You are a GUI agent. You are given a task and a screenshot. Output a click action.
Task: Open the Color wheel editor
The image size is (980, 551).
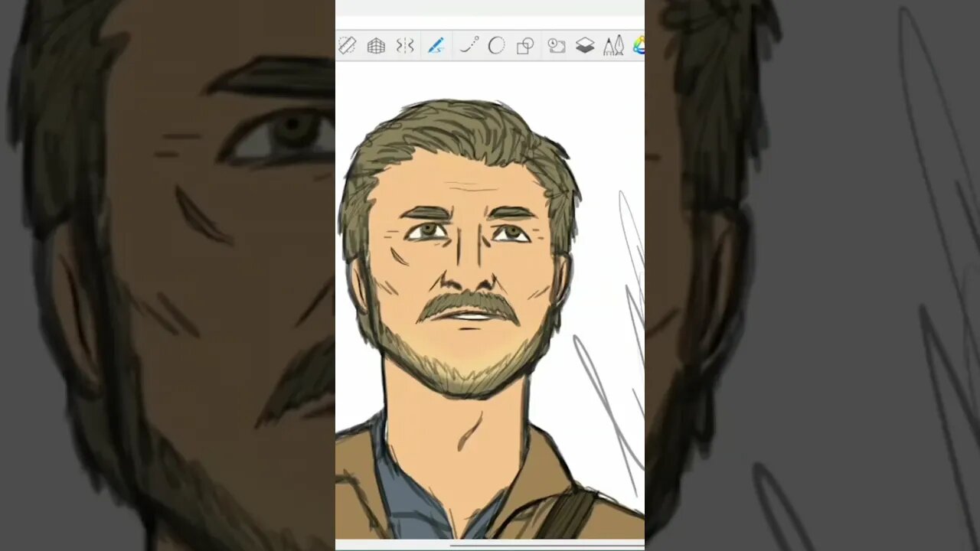[639, 46]
